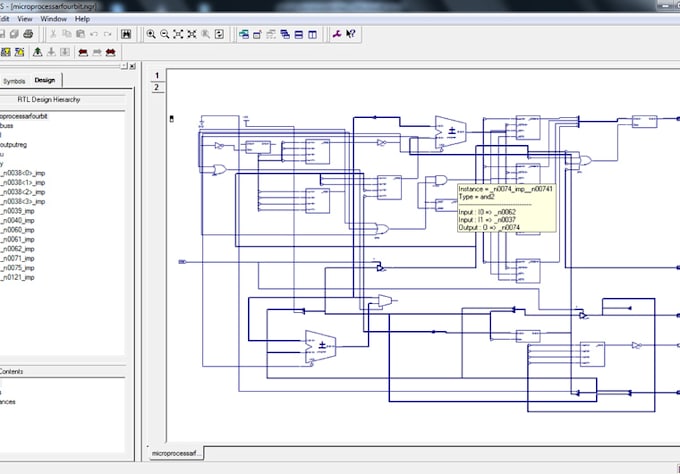Click the Copy icon in the toolbar
Image resolution: width=680 pixels, height=474 pixels.
[x=67, y=34]
